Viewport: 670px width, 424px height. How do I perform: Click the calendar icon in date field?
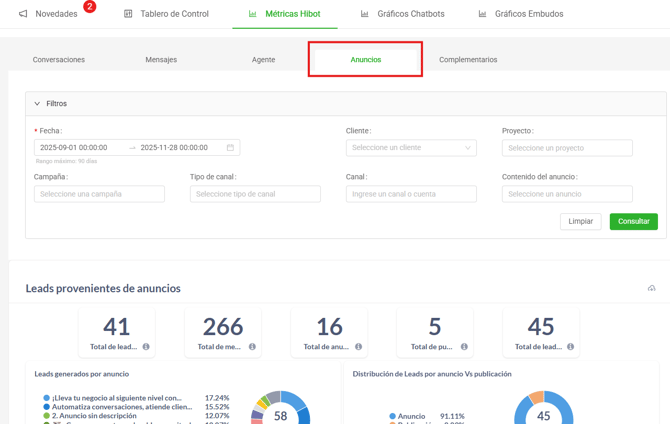point(230,148)
